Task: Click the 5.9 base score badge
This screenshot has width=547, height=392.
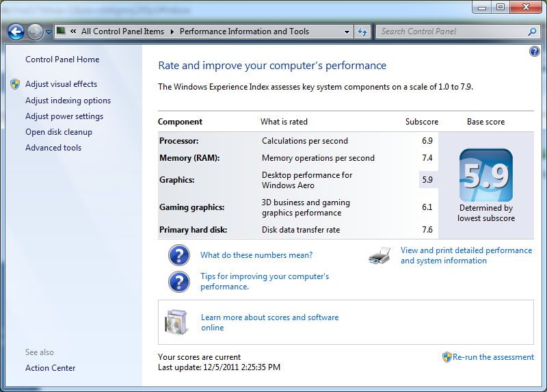Action: click(486, 175)
